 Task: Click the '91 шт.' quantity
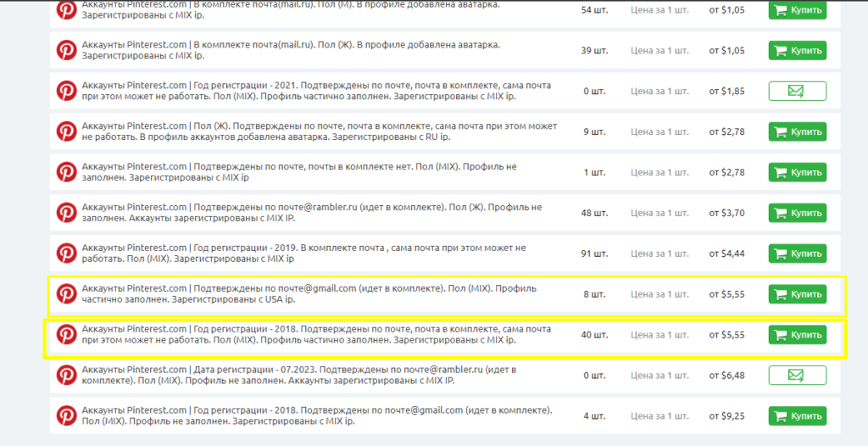tap(594, 254)
